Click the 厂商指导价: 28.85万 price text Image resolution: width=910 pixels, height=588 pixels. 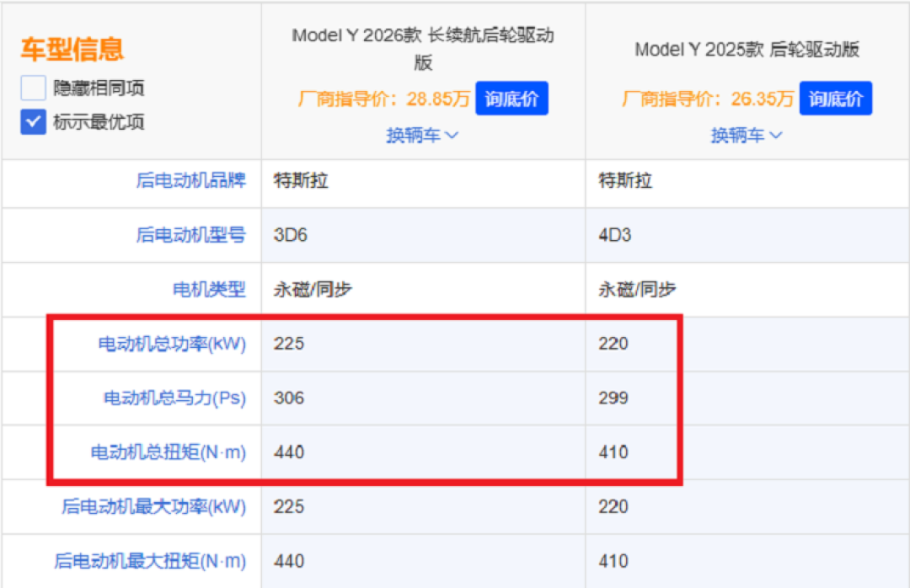tap(383, 99)
